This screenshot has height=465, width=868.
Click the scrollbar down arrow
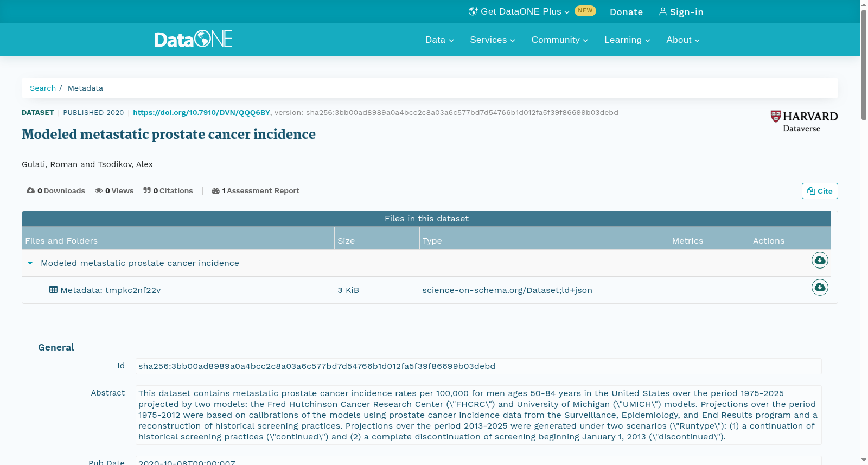pos(864,460)
